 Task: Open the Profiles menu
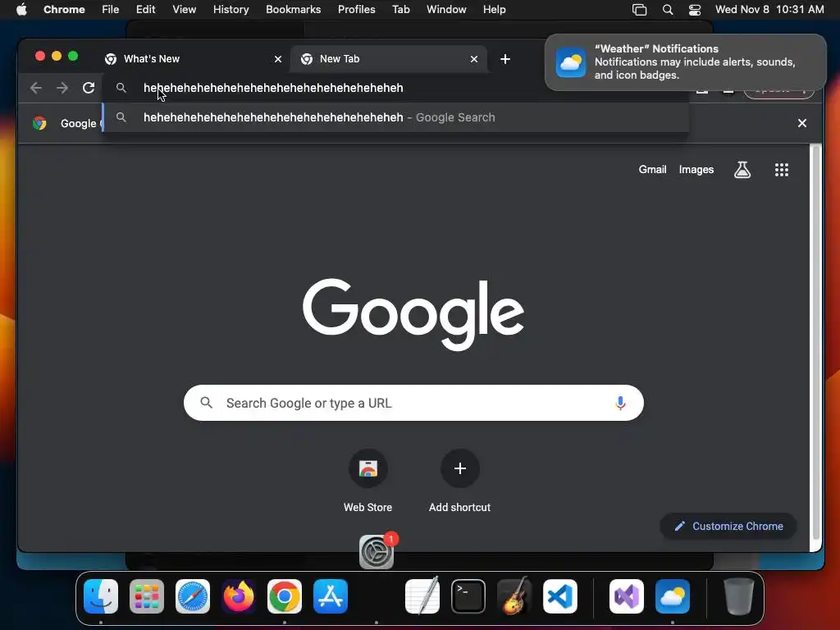click(x=356, y=10)
